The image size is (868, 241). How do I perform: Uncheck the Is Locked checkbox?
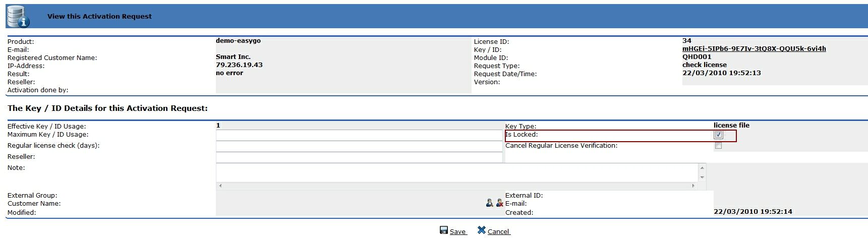pos(718,135)
